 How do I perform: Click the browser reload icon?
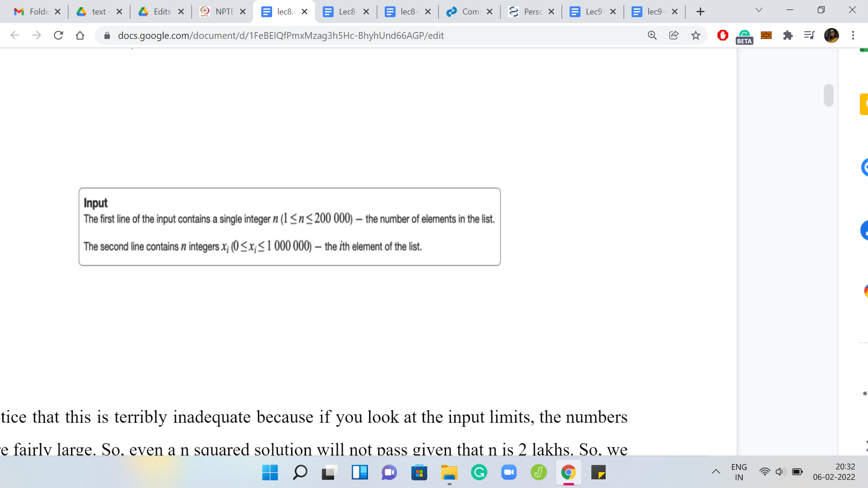pyautogui.click(x=58, y=35)
